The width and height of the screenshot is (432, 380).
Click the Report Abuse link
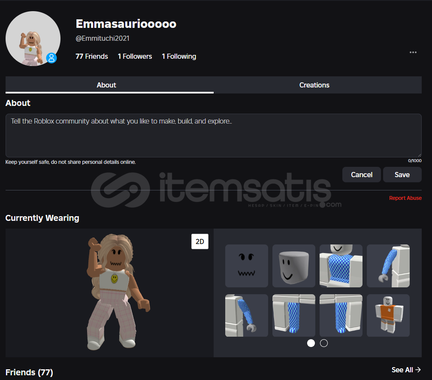pyautogui.click(x=405, y=198)
